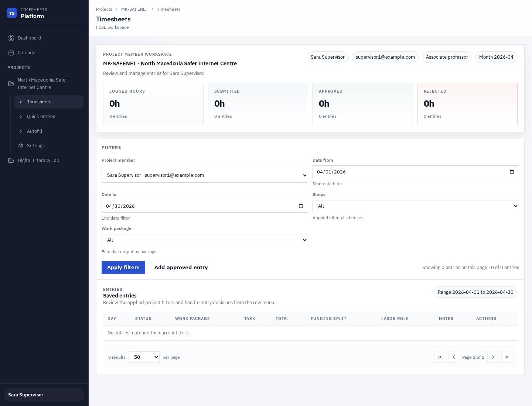The image size is (532, 406).
Task: Select the Timesheets sidebar item
Action: (39, 102)
